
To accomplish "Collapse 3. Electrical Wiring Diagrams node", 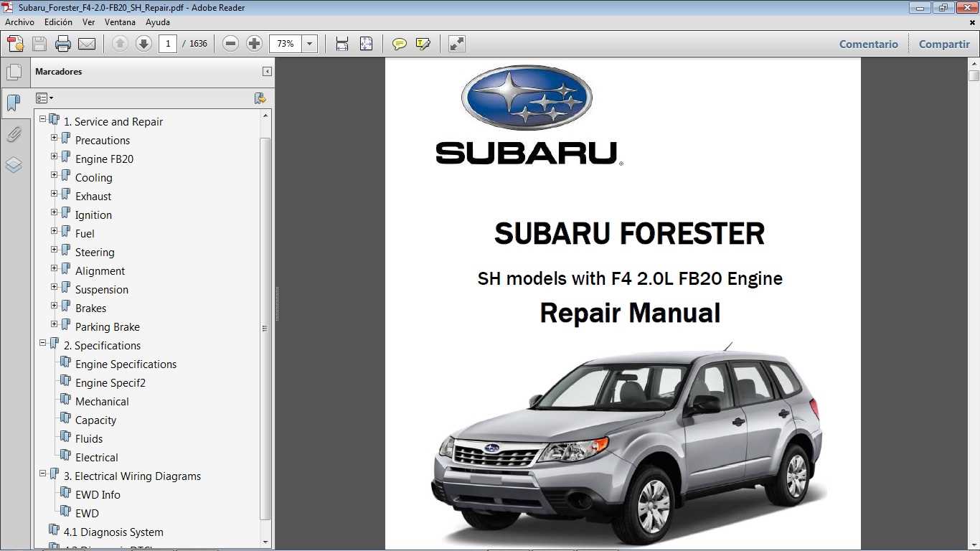I will pyautogui.click(x=42, y=473).
